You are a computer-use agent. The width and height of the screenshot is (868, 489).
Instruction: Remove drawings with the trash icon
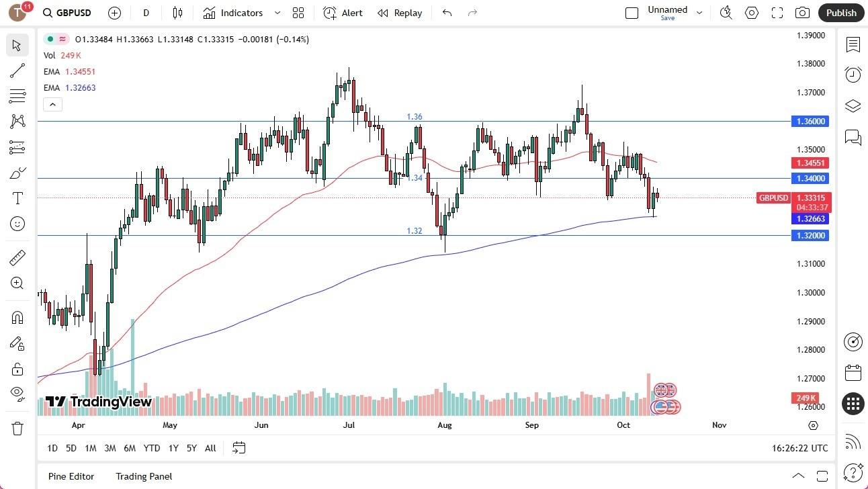pyautogui.click(x=17, y=428)
